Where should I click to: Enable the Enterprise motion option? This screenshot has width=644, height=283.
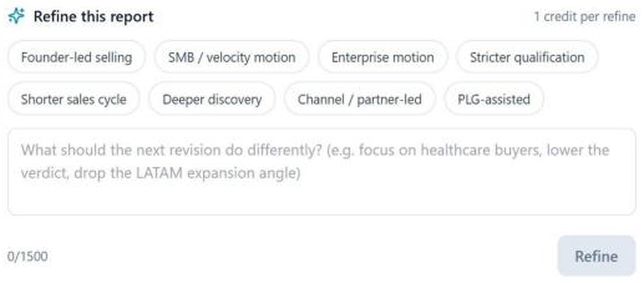pyautogui.click(x=382, y=57)
